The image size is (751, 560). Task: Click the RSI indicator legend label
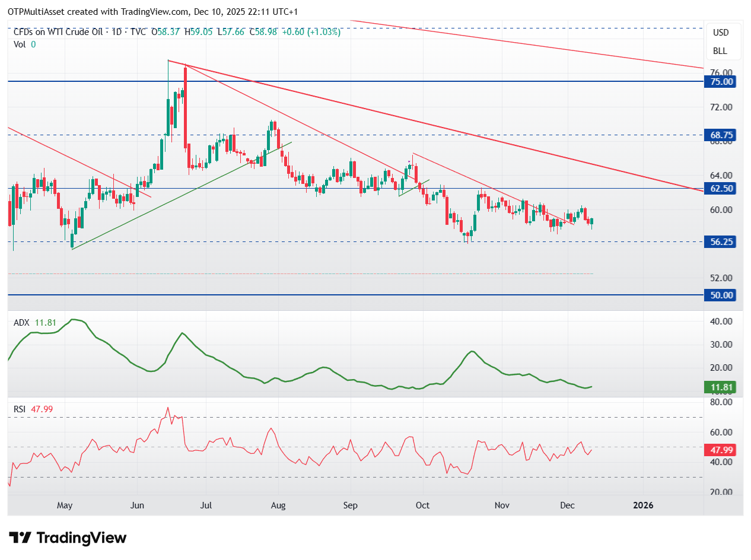click(20, 409)
